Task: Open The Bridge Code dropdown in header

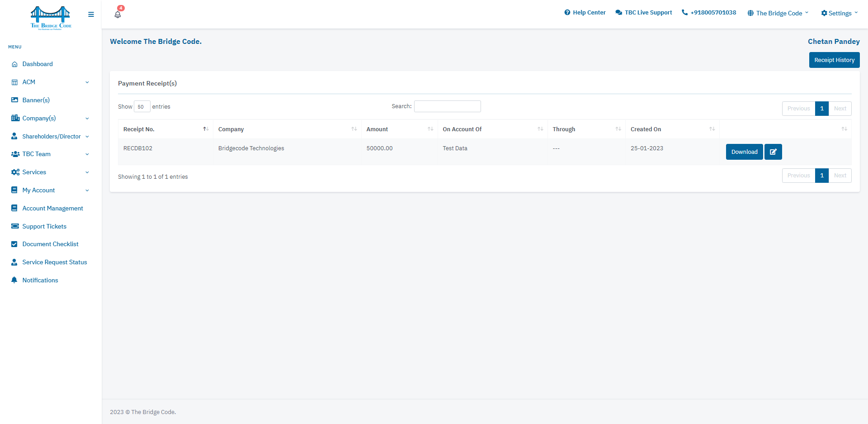Action: tap(778, 13)
